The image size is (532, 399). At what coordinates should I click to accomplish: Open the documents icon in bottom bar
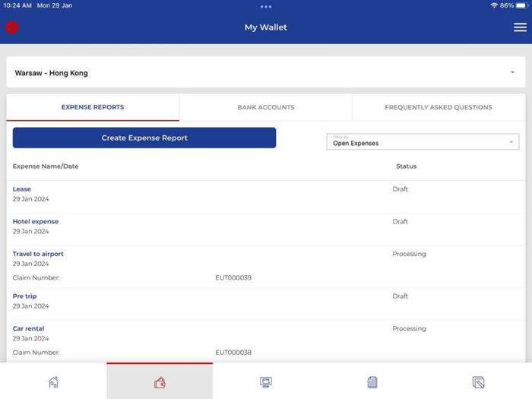pyautogui.click(x=372, y=382)
